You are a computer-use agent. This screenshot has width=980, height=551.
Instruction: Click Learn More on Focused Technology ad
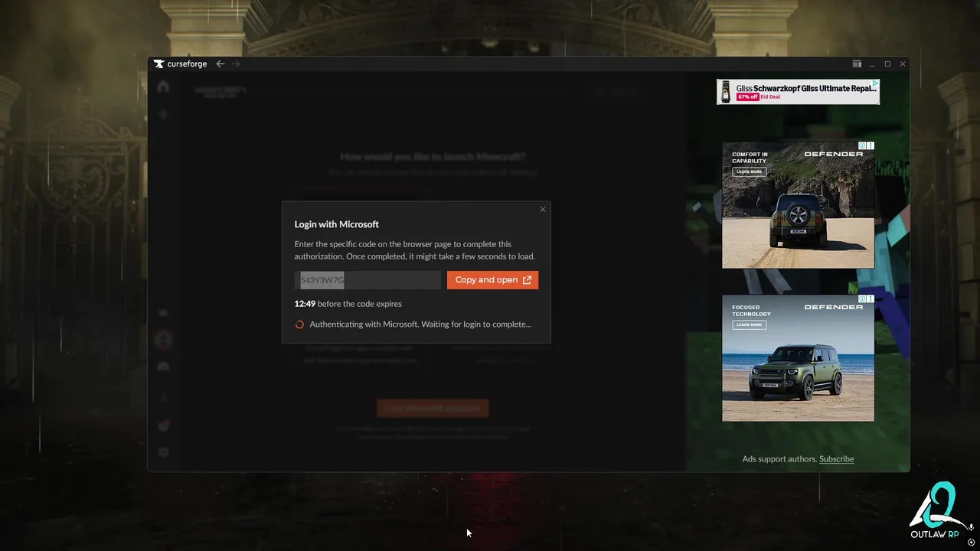point(749,324)
